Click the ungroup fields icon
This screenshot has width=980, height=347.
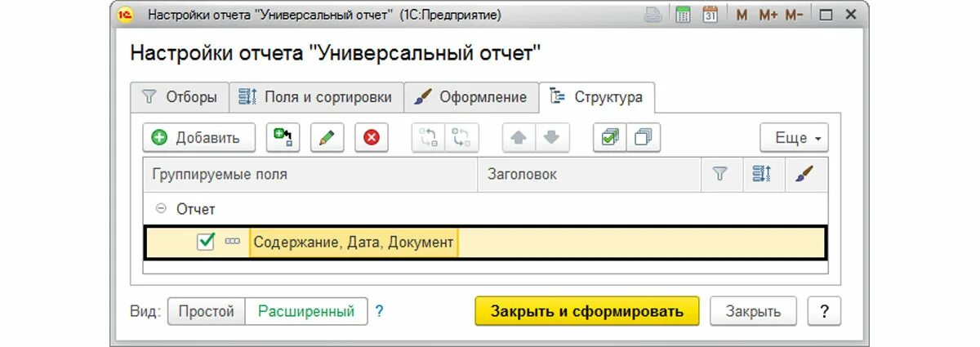coord(462,138)
